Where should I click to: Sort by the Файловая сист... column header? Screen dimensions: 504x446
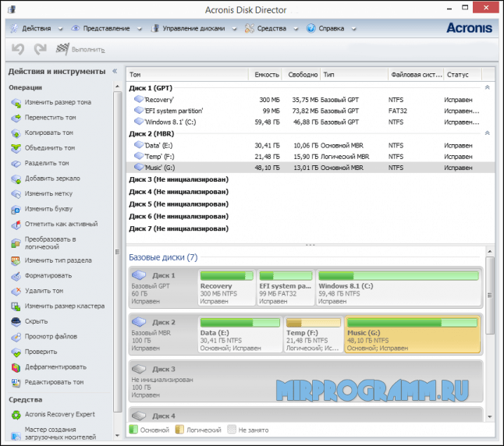[416, 75]
